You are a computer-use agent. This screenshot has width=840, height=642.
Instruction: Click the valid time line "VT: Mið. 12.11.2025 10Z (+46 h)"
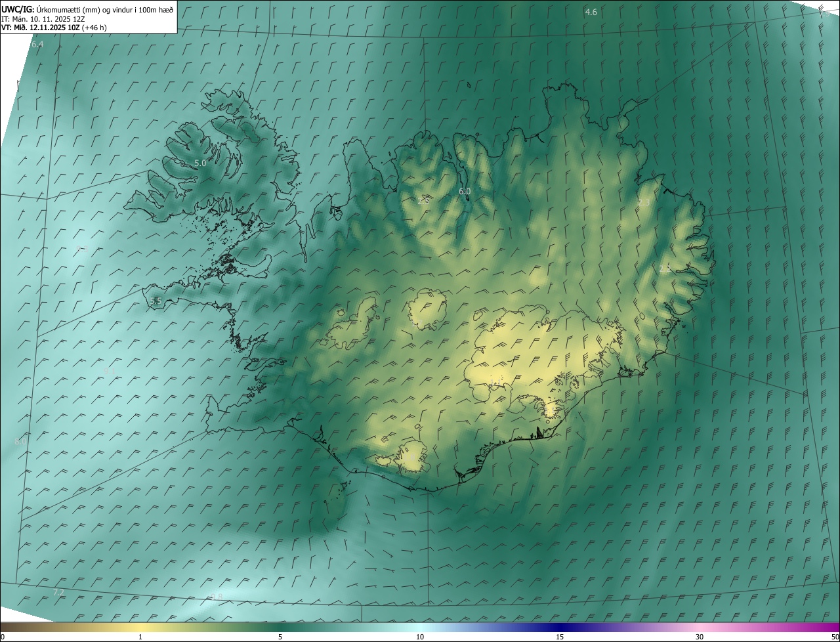coord(54,28)
